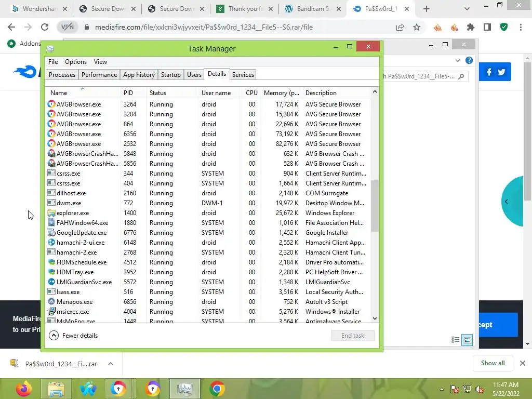The width and height of the screenshot is (532, 399).
Task: Click the address bar URL field
Action: point(237,27)
